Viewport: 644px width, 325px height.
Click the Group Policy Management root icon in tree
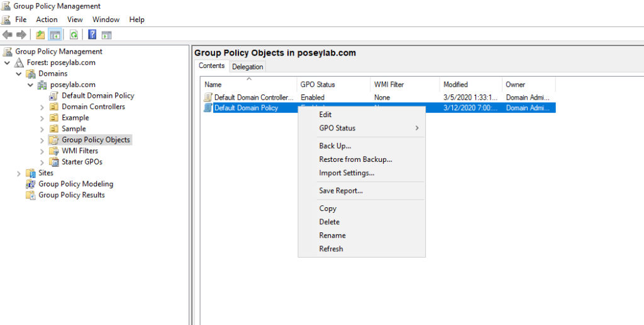(8, 52)
